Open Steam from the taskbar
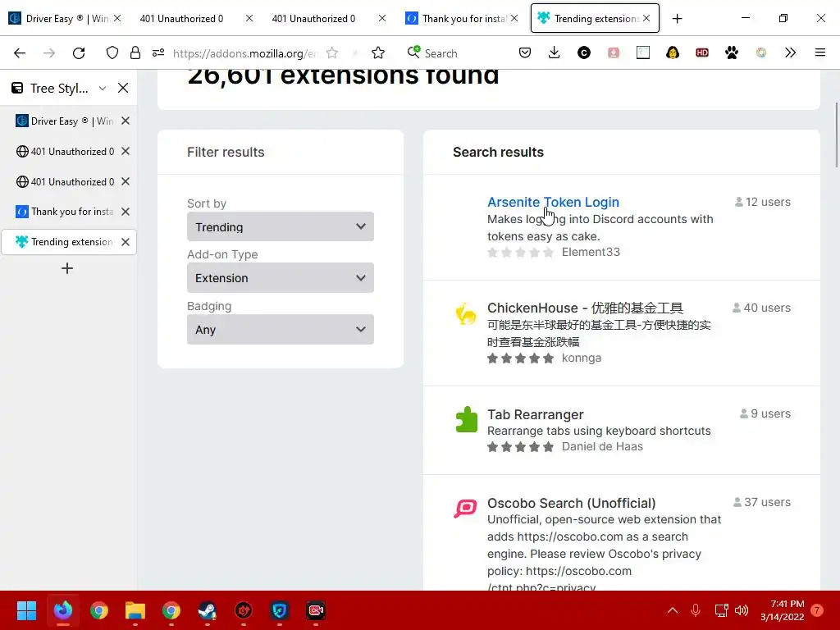The image size is (840, 630). point(208,610)
